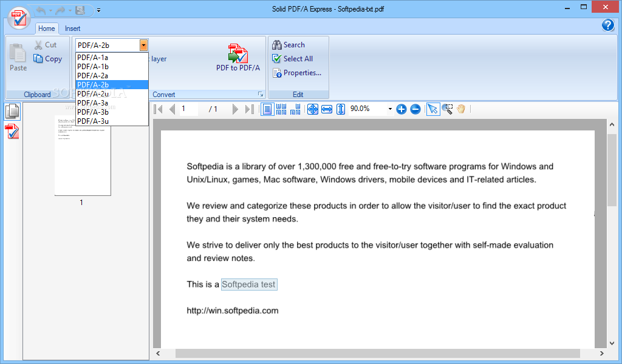Click the http://win.softpedia.com text line

click(x=233, y=311)
